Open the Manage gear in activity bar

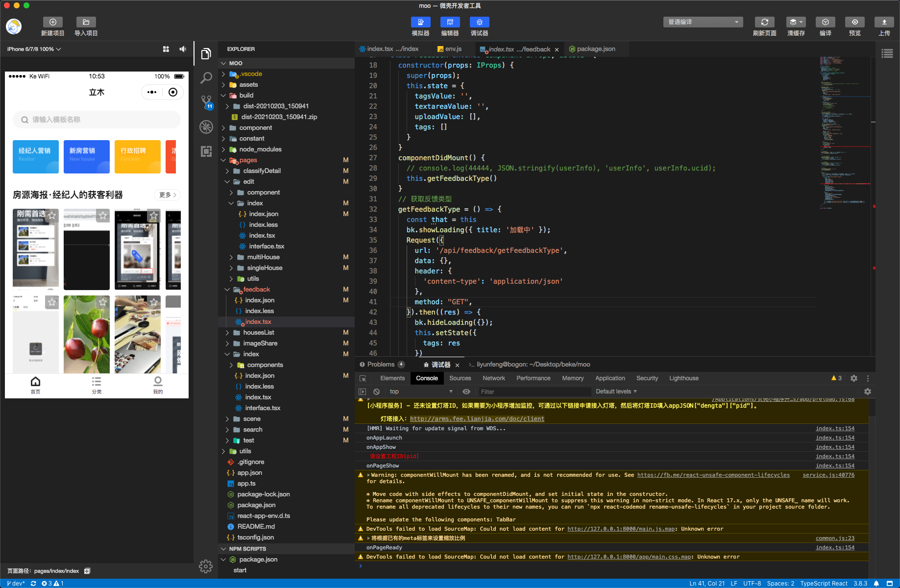pos(206,566)
